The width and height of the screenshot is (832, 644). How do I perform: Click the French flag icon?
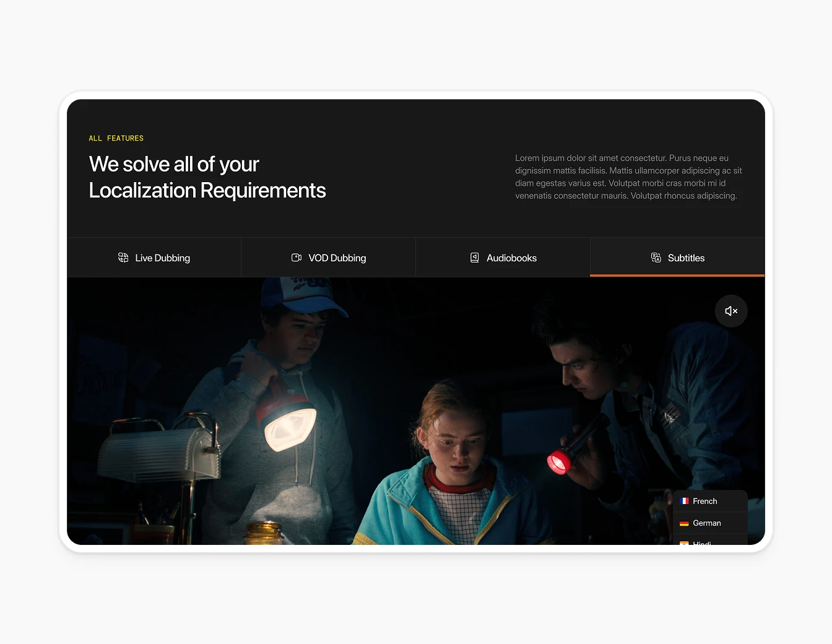click(684, 501)
